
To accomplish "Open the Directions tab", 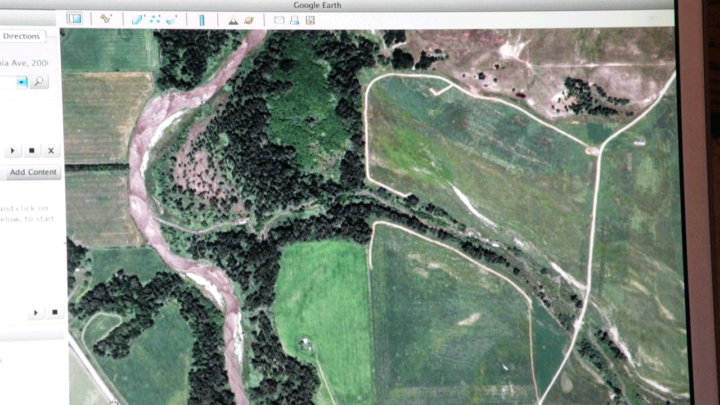I will pos(21,36).
